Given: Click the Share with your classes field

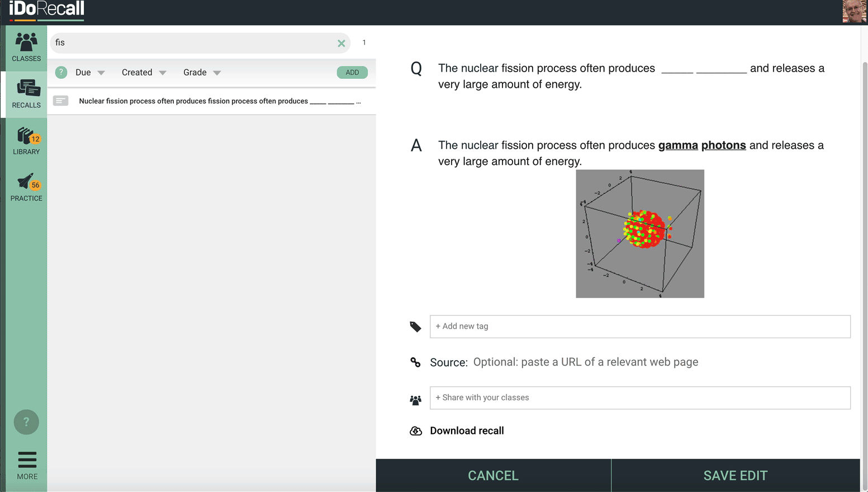Looking at the screenshot, I should point(640,398).
